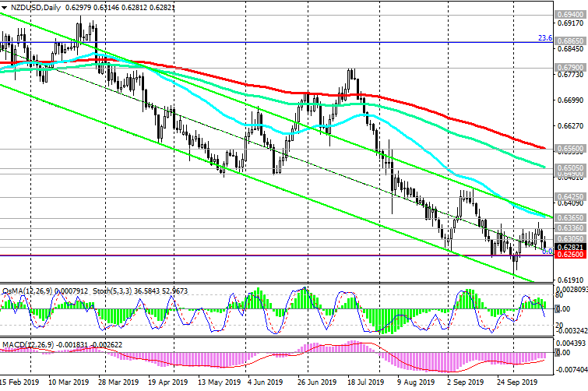Image resolution: width=588 pixels, height=391 pixels.
Task: Click the -0.007404 MACD scale value
Action: pyautogui.click(x=572, y=370)
